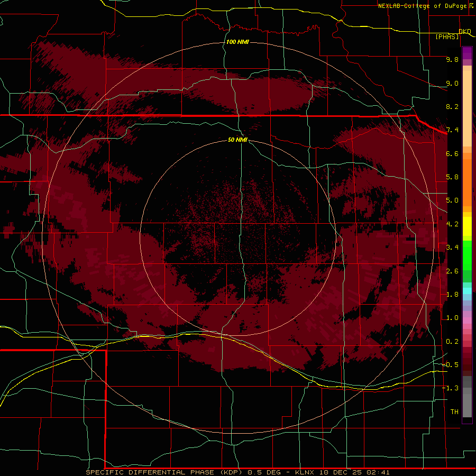Viewport: 476px width, 476px height.
Task: Click the -1.3 legend value
Action: point(450,388)
